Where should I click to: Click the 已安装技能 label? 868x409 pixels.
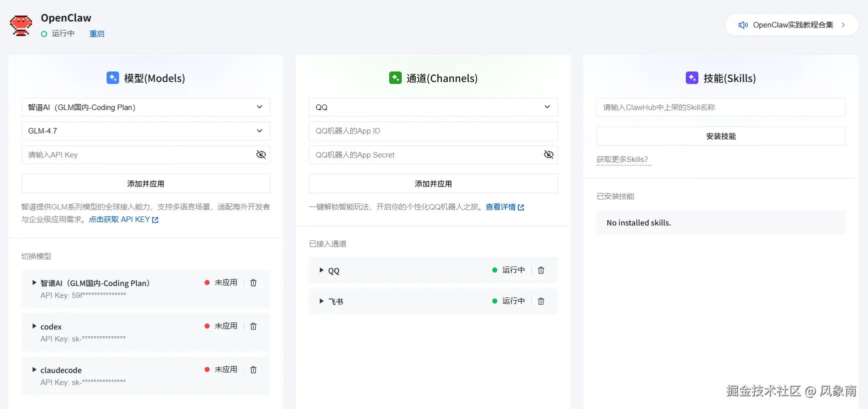tap(615, 196)
